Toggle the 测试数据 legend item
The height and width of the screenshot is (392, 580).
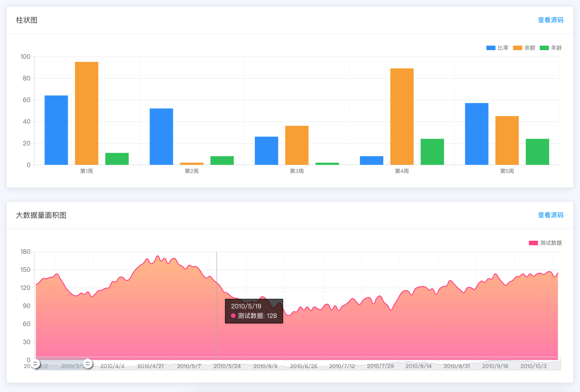tap(545, 243)
